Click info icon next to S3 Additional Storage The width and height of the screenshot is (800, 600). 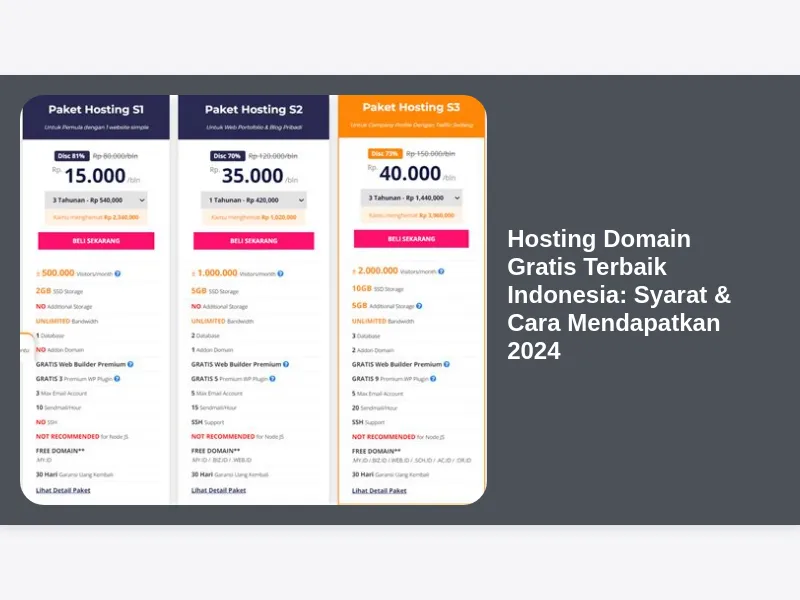coord(418,306)
